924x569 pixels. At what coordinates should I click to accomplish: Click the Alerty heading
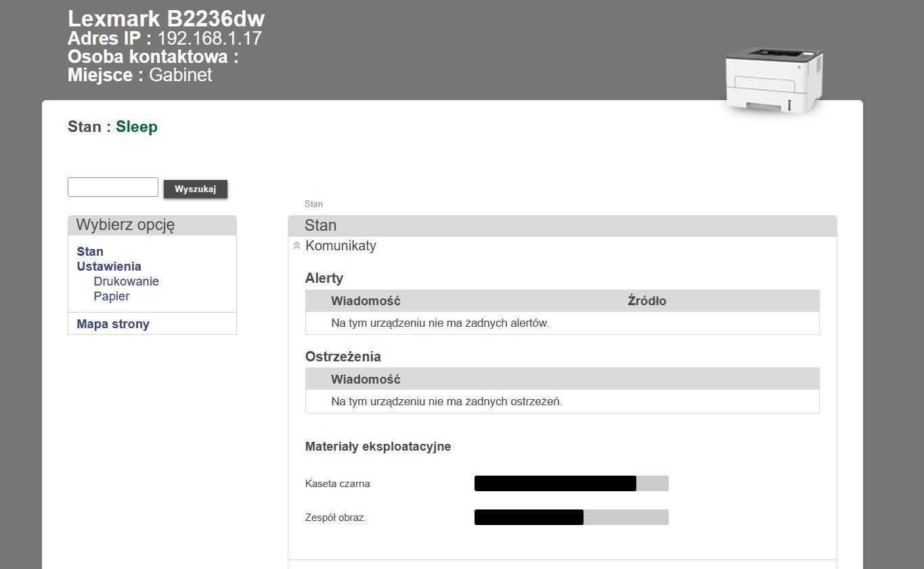coord(324,278)
